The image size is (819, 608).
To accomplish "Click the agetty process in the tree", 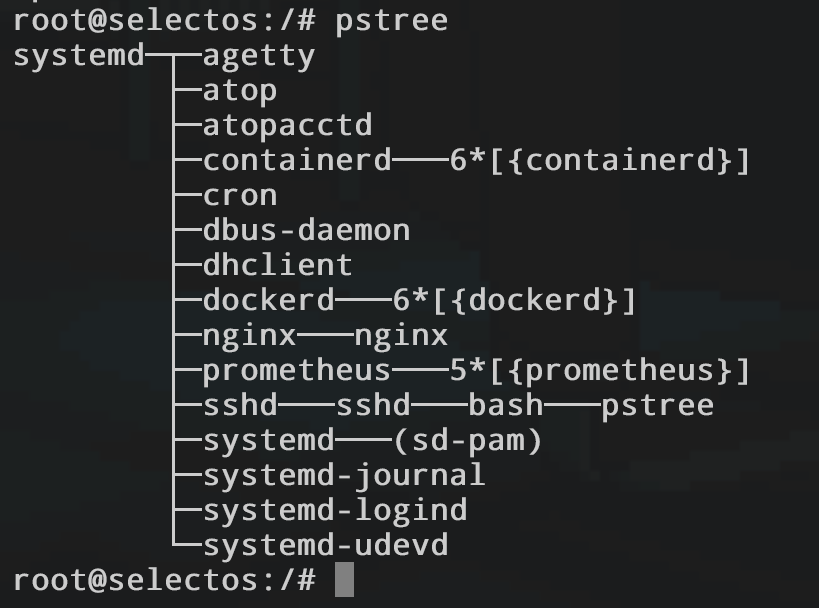I will pyautogui.click(x=259, y=55).
